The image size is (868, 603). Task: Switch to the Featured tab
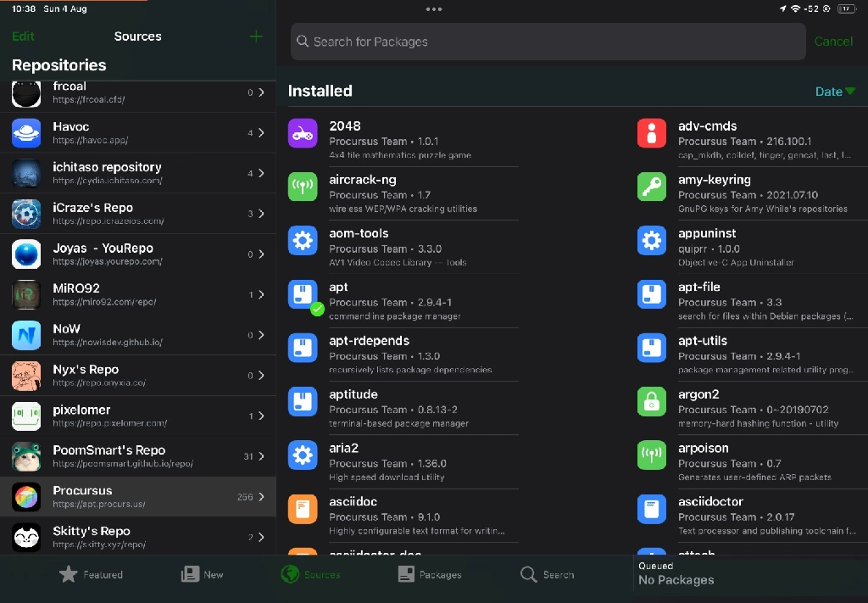click(92, 575)
